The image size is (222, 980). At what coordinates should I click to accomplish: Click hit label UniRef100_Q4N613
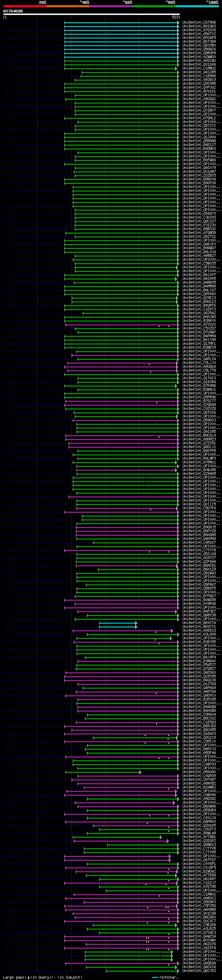(199, 844)
